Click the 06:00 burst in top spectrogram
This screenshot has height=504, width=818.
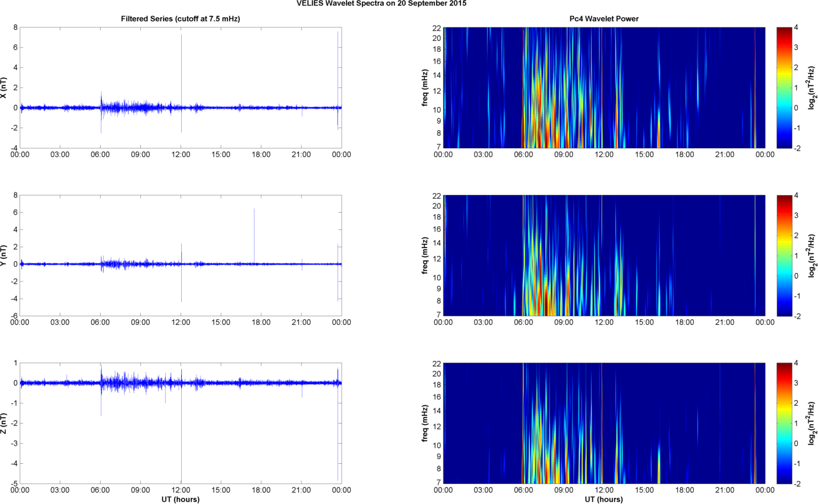pyautogui.click(x=525, y=122)
